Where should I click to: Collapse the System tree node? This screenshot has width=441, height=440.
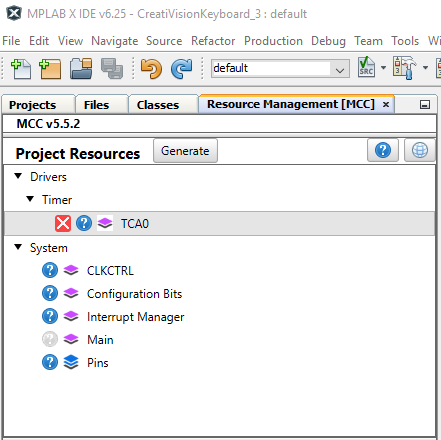[18, 247]
